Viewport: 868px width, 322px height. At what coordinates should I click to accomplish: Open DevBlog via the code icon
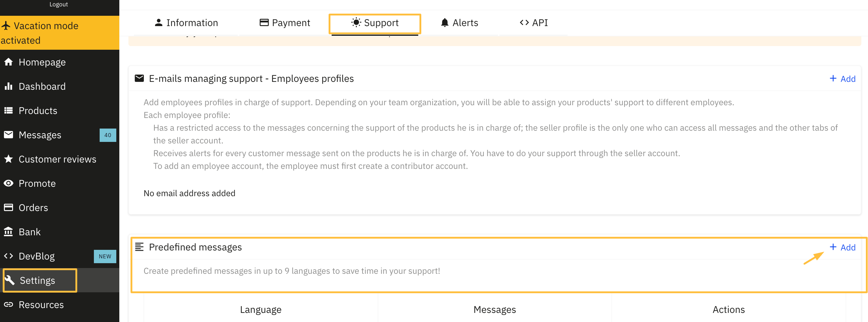coord(8,256)
